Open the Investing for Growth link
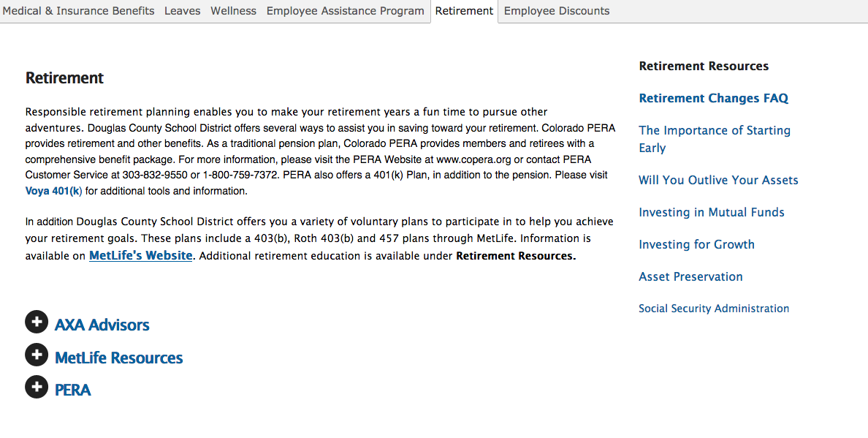 (x=697, y=244)
